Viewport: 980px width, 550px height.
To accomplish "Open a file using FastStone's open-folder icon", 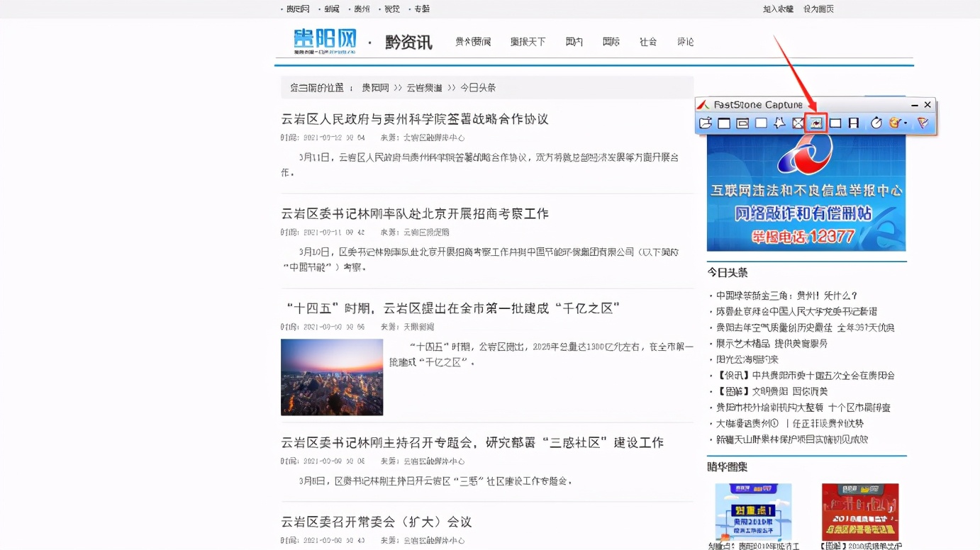I will click(705, 123).
